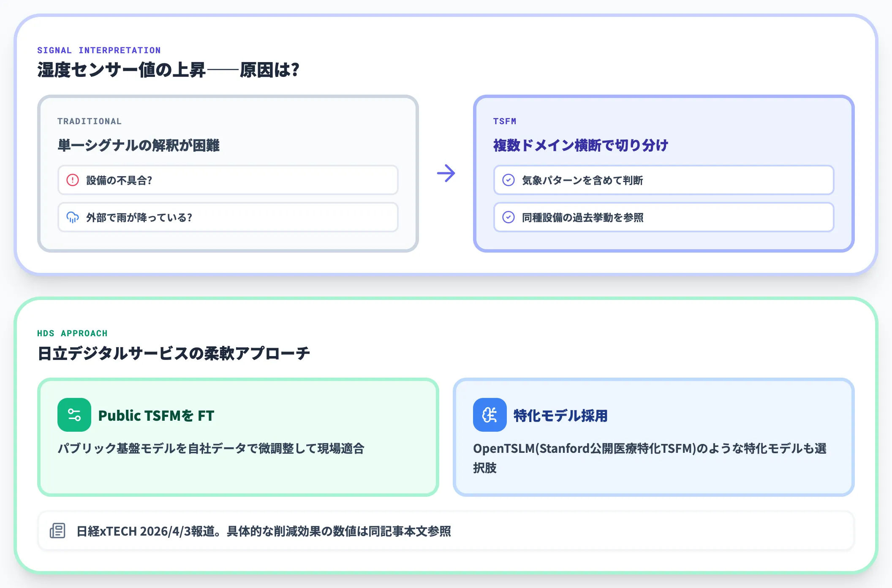The height and width of the screenshot is (588, 892).
Task: Click the Public TSFMを FT title
Action: coord(156,416)
